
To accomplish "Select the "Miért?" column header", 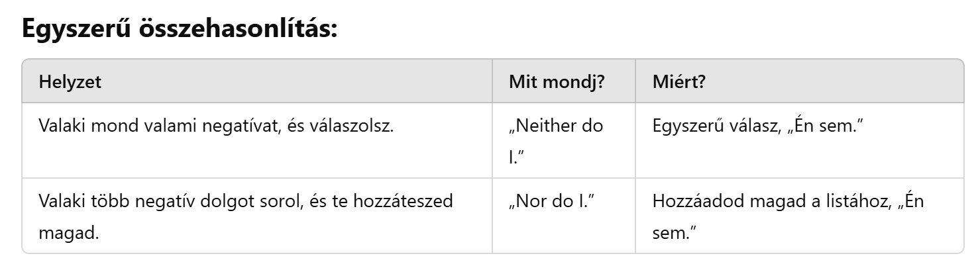I will coord(680,82).
